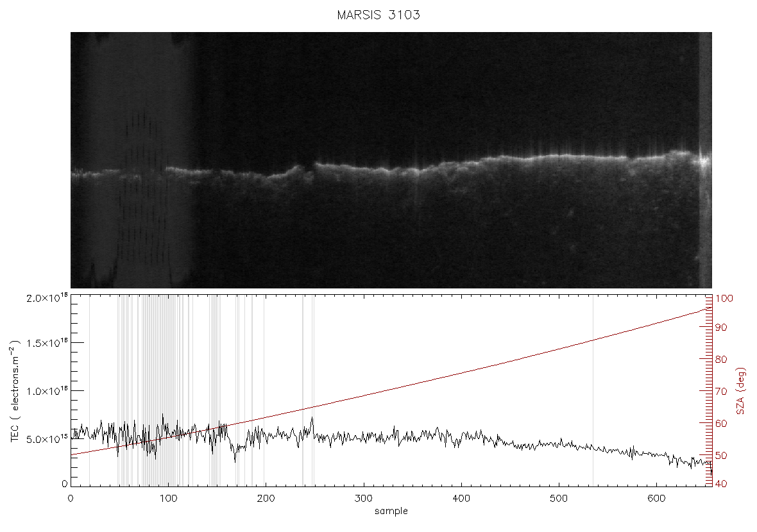This screenshot has height=532, width=757.
Task: Click the 2.0×10^16 TEC tick label
Action: [47, 297]
